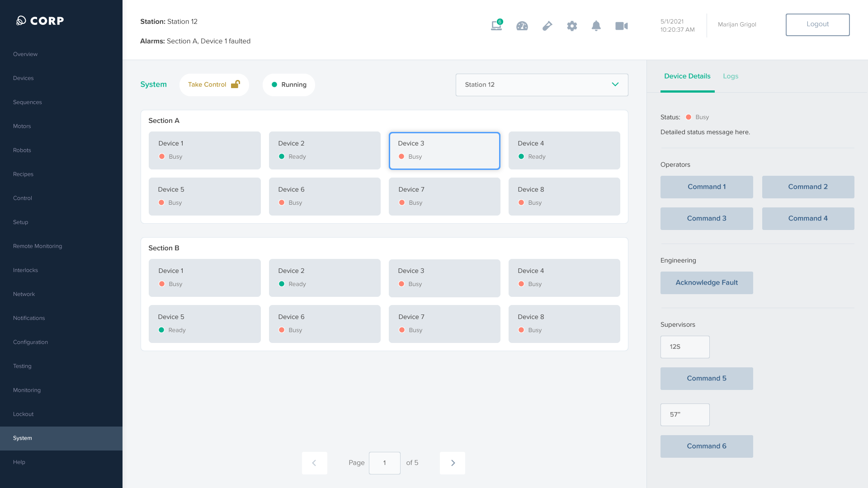The width and height of the screenshot is (868, 488).
Task: Click the Logout button
Action: [x=817, y=24]
